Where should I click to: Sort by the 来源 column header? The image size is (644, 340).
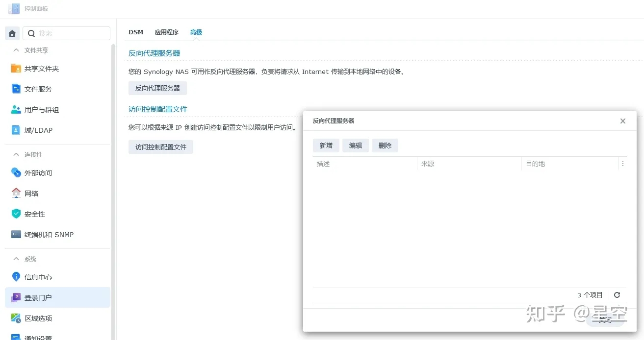(x=468, y=164)
